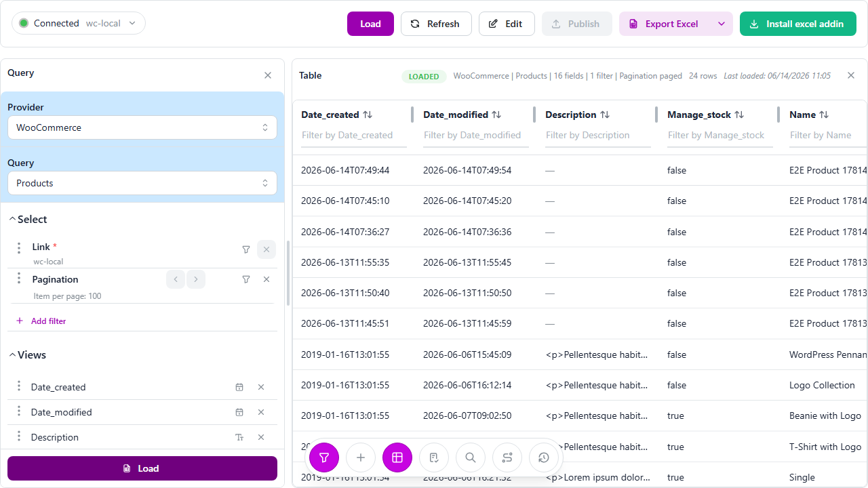The height and width of the screenshot is (488, 868).
Task: Click the Filter by Date_modified field
Action: pyautogui.click(x=476, y=136)
